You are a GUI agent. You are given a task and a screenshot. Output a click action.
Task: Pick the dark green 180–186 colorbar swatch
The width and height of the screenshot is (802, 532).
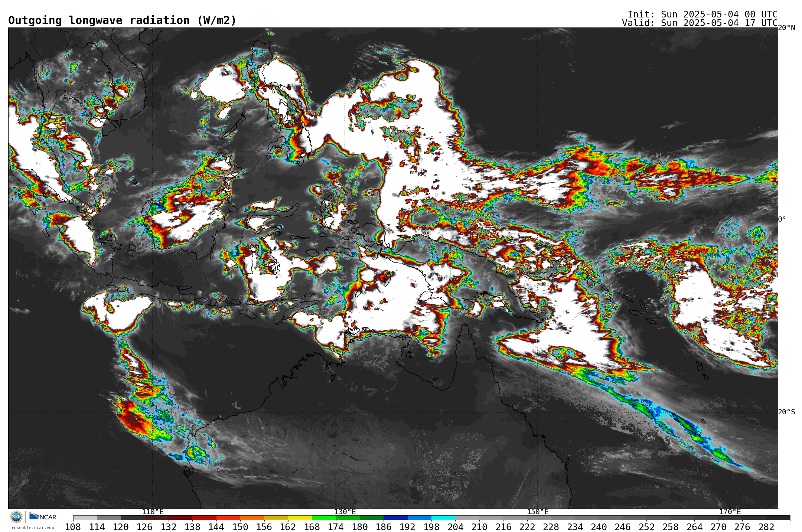pos(371,518)
